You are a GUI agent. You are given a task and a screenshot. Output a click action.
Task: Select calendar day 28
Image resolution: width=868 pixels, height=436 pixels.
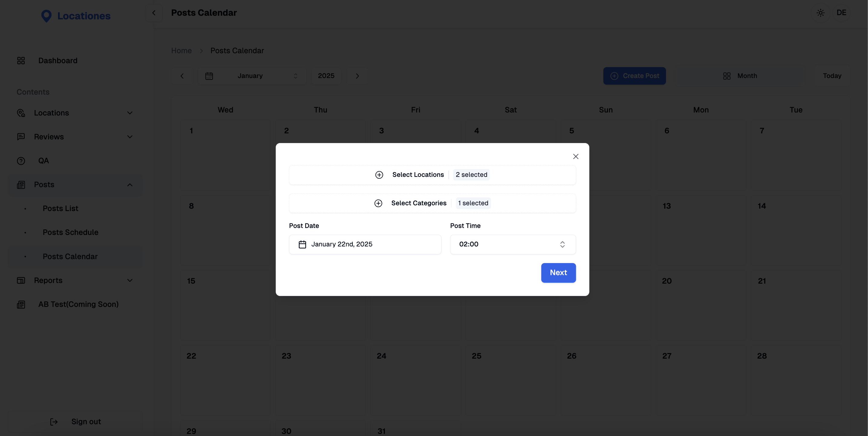click(796, 380)
